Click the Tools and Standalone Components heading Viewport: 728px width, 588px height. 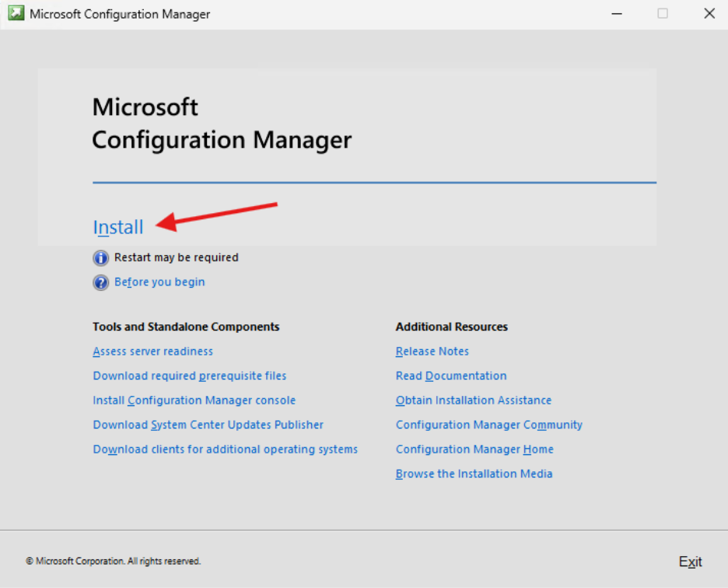pos(186,327)
